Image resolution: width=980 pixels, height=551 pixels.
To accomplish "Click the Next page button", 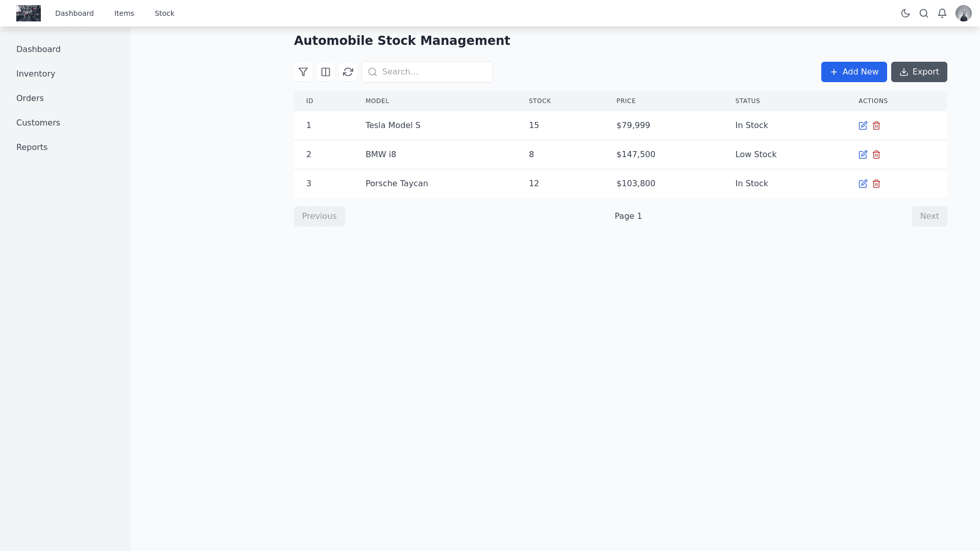I will click(x=929, y=216).
